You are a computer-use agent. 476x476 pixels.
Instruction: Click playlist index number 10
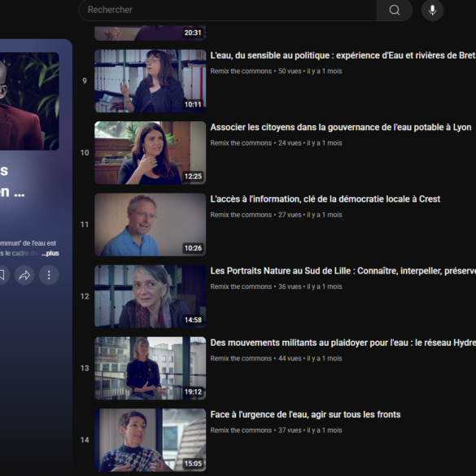coord(85,153)
